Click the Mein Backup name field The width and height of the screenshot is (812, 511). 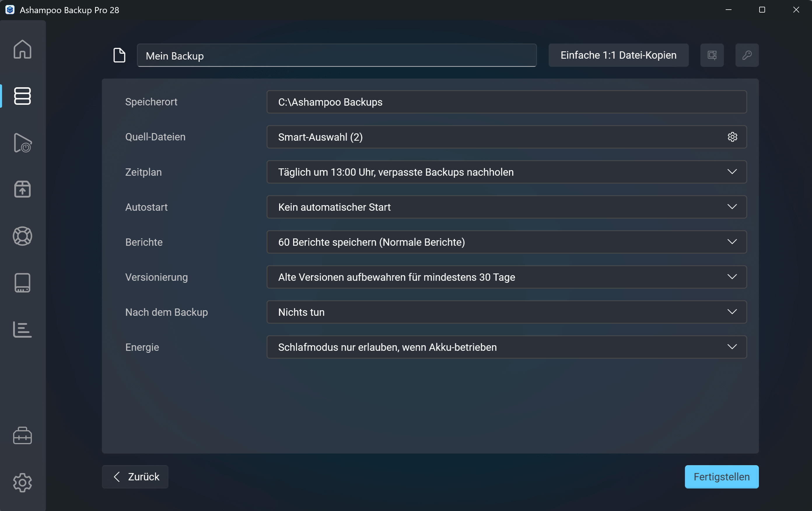337,55
